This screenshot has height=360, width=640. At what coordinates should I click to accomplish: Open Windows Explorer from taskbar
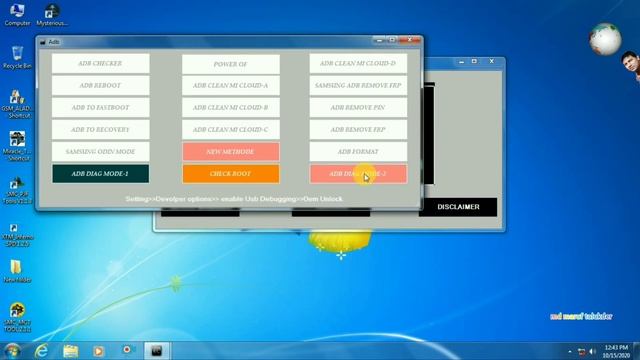[71, 351]
